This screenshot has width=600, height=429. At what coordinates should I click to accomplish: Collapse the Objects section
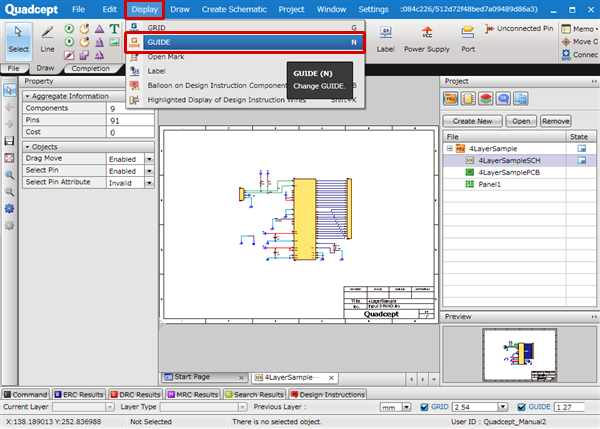(28, 147)
